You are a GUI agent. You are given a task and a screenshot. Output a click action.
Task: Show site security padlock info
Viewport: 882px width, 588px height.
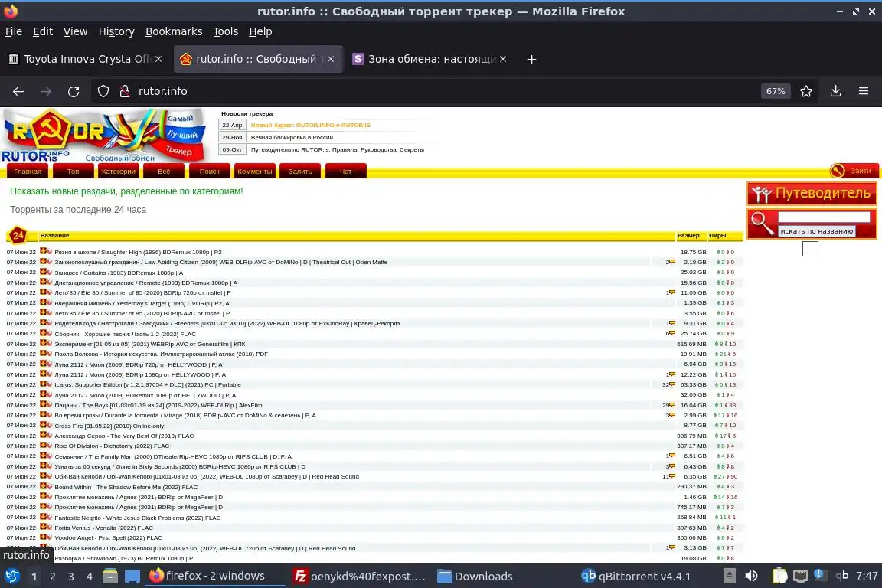pos(125,91)
